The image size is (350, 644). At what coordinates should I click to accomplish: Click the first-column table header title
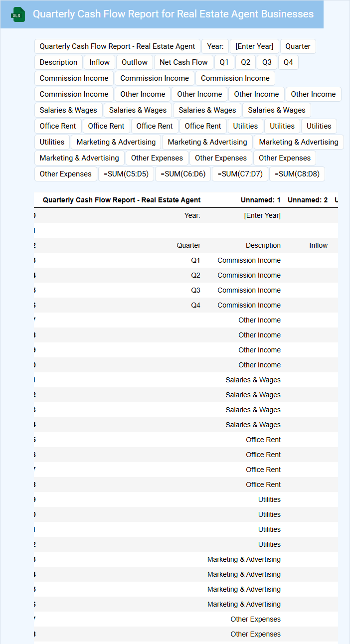pos(122,200)
